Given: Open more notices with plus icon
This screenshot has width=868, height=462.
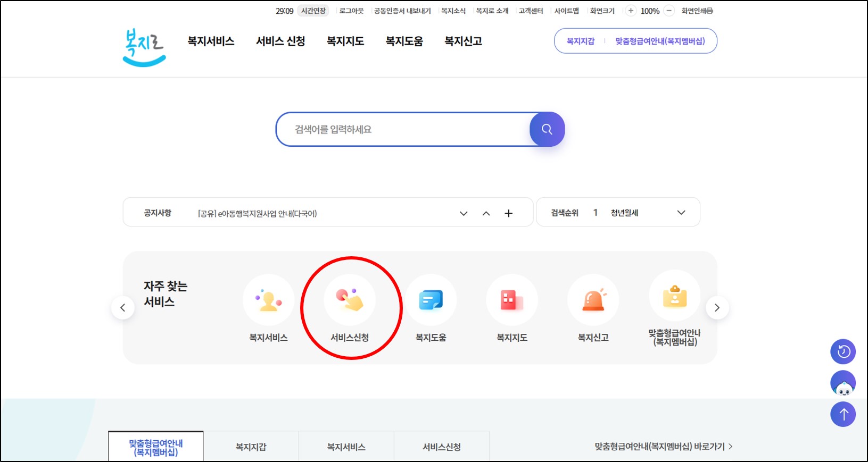Looking at the screenshot, I should [509, 213].
